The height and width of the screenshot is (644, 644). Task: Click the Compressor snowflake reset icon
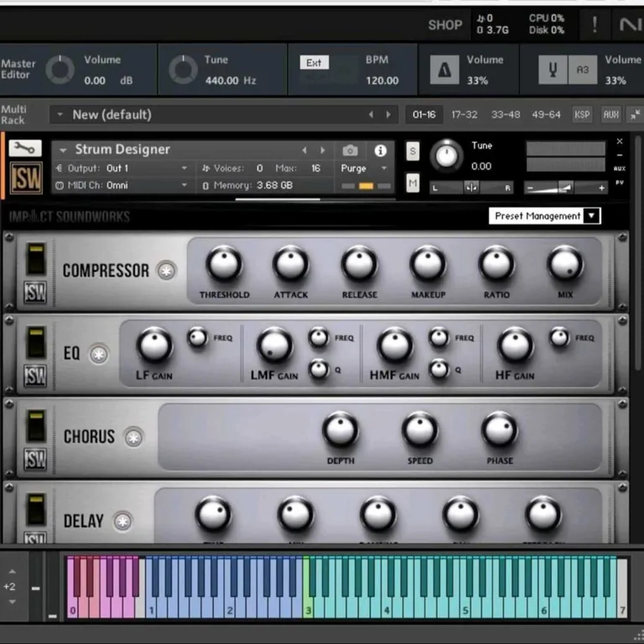tap(167, 271)
